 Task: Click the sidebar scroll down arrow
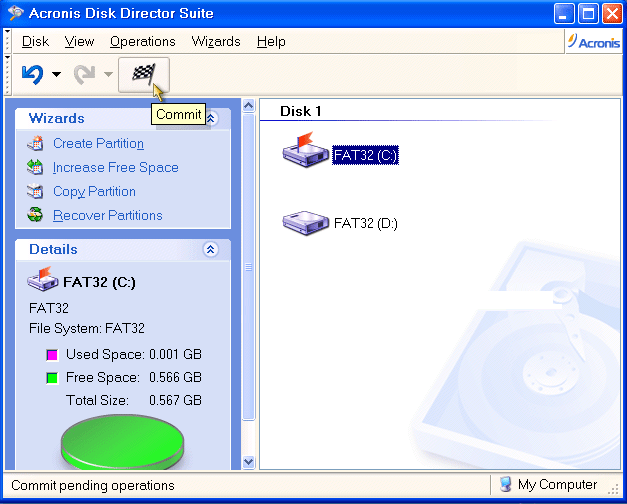pyautogui.click(x=249, y=462)
